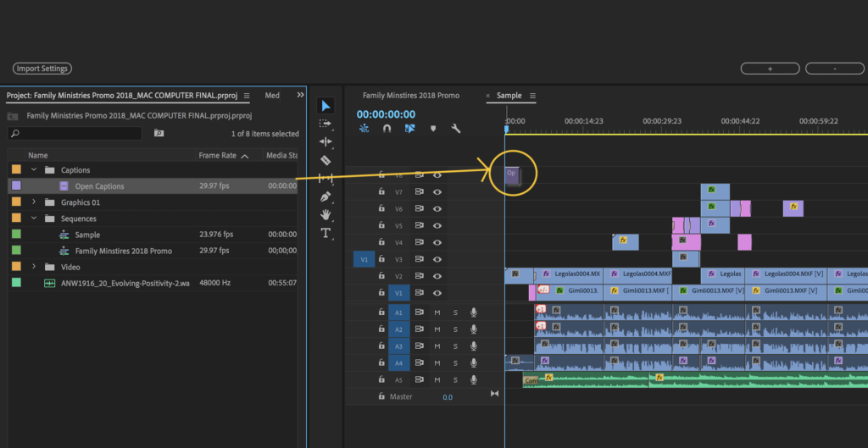Toggle sync lock on track V2
The image size is (868, 448).
point(419,275)
